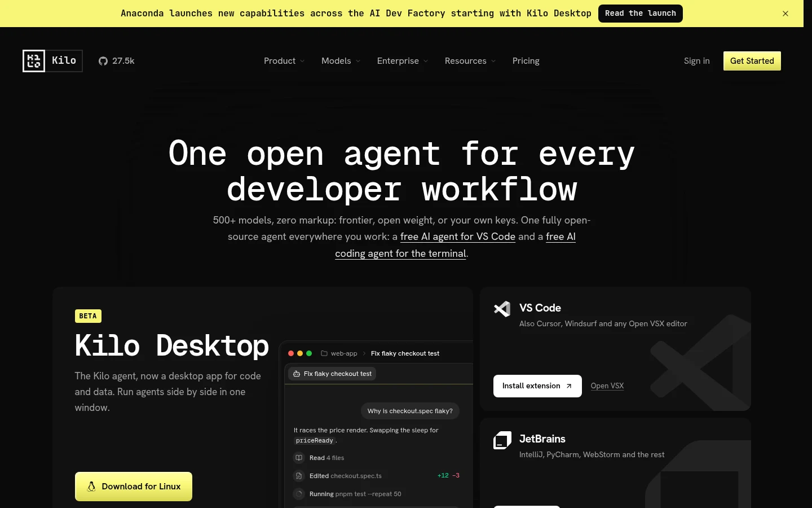Image resolution: width=812 pixels, height=508 pixels.
Task: Click the web-app breadcrumb
Action: point(344,353)
